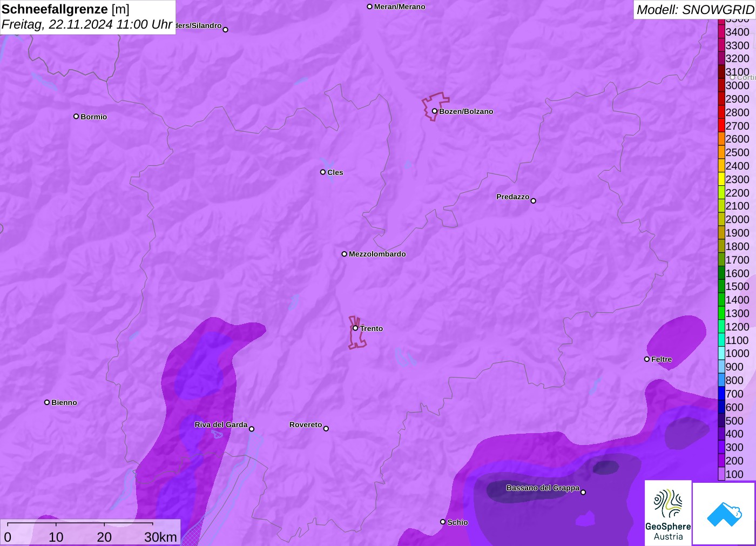Click the Riva del Garda marker dot
Viewport: 756px width, 546px height.
click(x=252, y=429)
